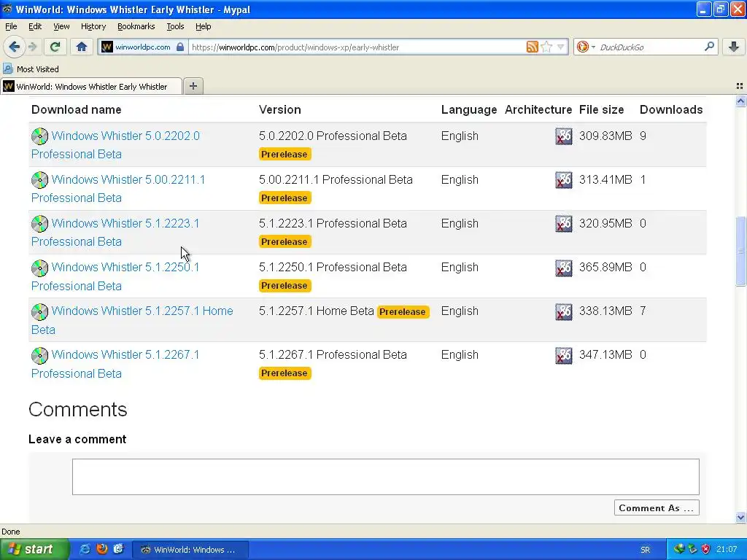Click the CD icon for build 5.00.2211.1
Viewport: 747px width, 560px height.
pyautogui.click(x=40, y=180)
